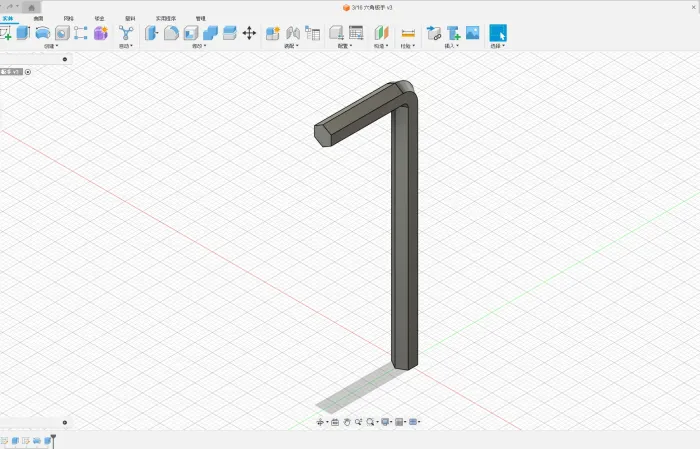The image size is (700, 449).
Task: Select the Extrude tool
Action: tap(23, 33)
